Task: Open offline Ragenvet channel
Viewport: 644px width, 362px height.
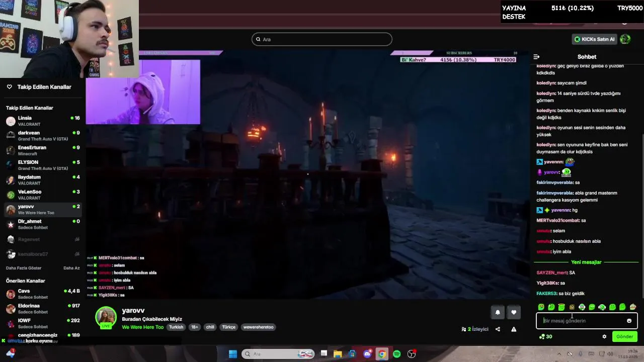Action: point(43,239)
